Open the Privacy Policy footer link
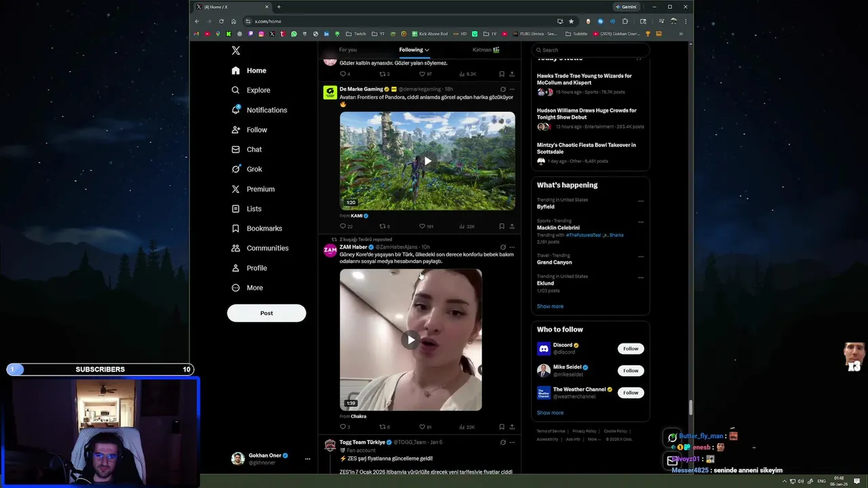868x488 pixels. 584,431
